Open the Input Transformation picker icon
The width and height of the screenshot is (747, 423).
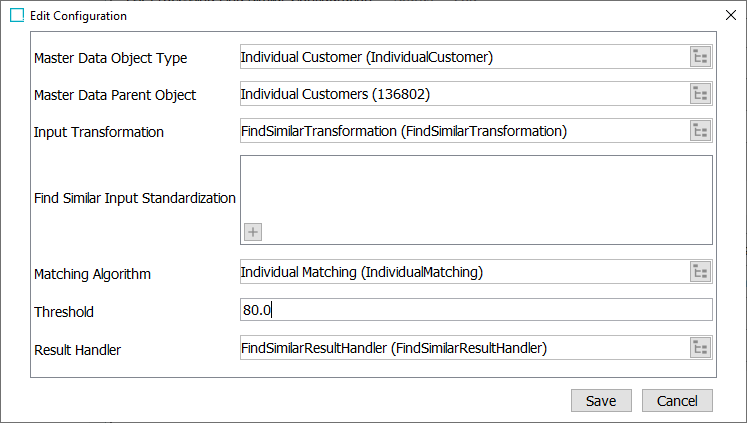[x=699, y=131]
